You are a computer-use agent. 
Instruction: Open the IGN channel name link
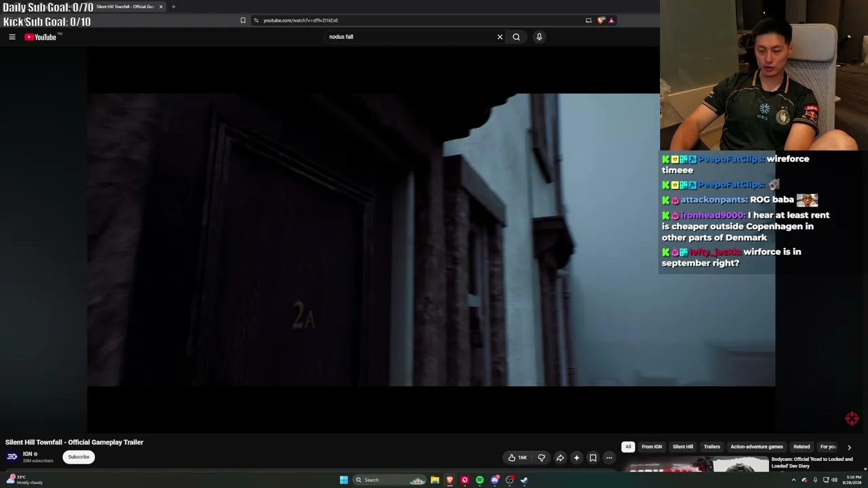(27, 454)
